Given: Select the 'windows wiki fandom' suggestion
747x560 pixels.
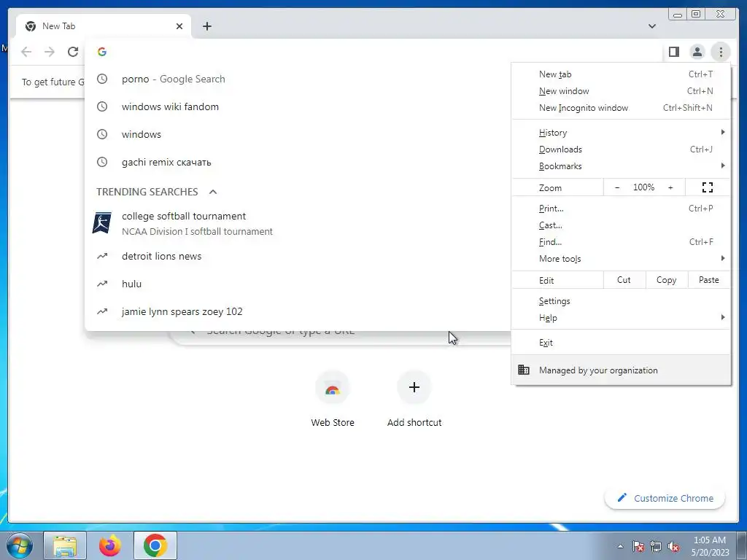Looking at the screenshot, I should coord(298,106).
